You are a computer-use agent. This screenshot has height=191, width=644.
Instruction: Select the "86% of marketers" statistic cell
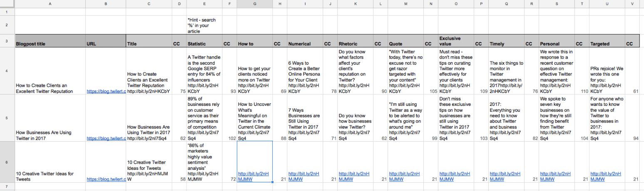pyautogui.click(x=204, y=162)
